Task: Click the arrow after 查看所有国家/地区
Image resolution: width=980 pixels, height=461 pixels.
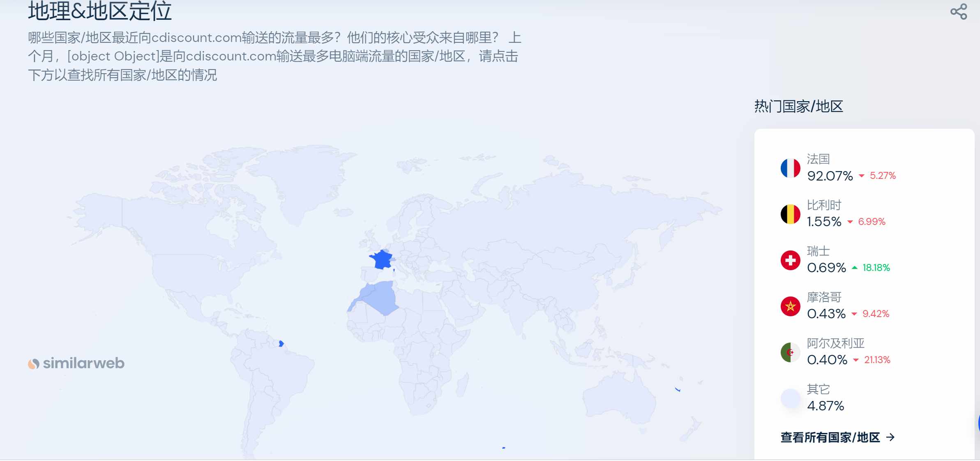Action: (x=890, y=437)
